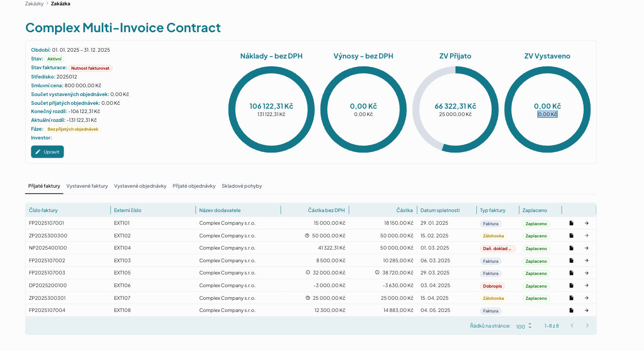Open rows per page dropdown

click(524, 326)
